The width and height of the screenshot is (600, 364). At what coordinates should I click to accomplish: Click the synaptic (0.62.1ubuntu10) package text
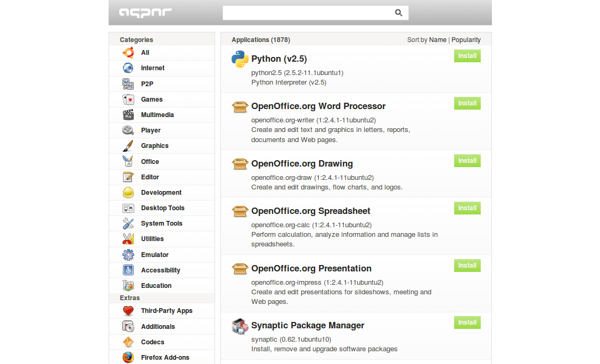coord(291,340)
